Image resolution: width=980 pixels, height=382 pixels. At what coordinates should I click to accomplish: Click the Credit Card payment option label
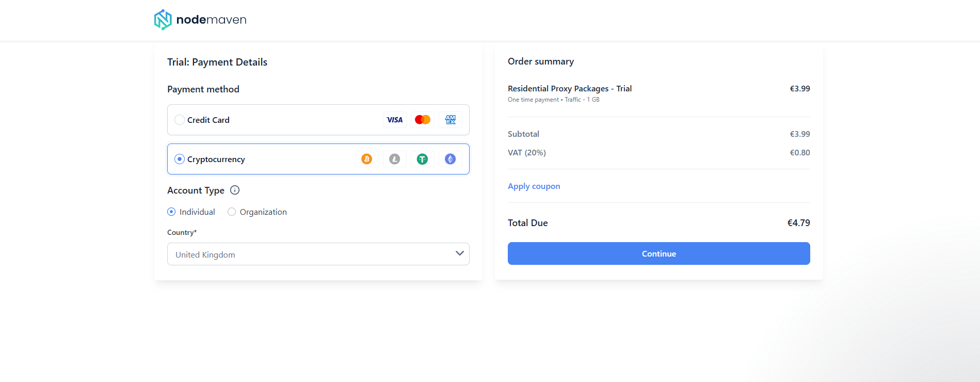point(208,120)
